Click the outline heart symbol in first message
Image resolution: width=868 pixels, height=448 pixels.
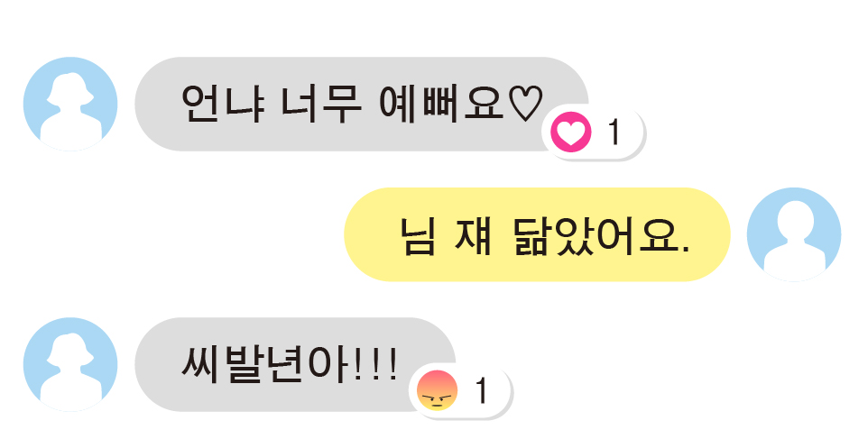point(525,104)
